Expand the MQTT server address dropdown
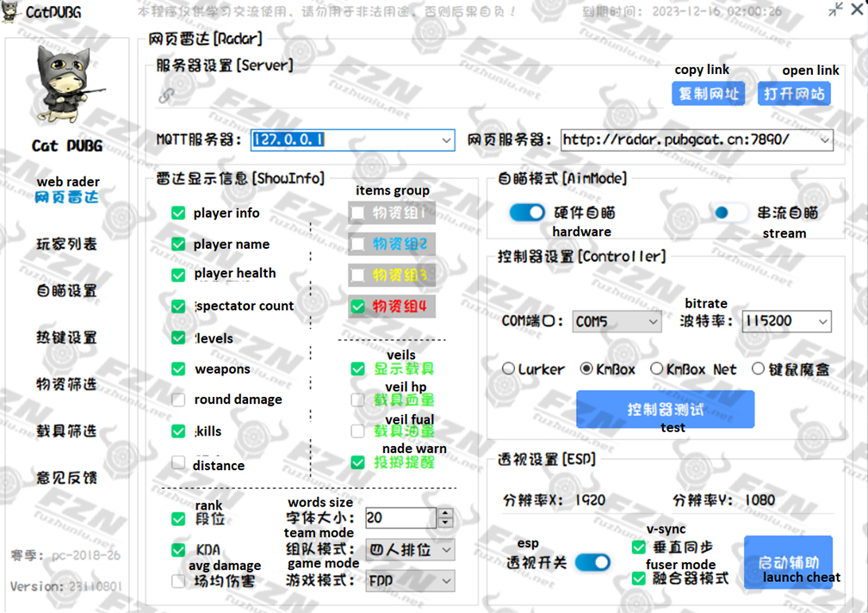The image size is (868, 613). (446, 139)
